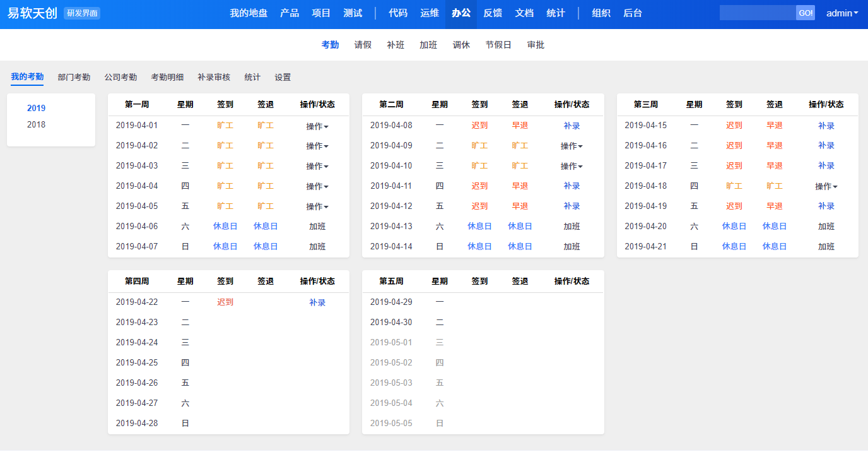Click the GO! search button
The height and width of the screenshot is (452, 868).
(806, 13)
